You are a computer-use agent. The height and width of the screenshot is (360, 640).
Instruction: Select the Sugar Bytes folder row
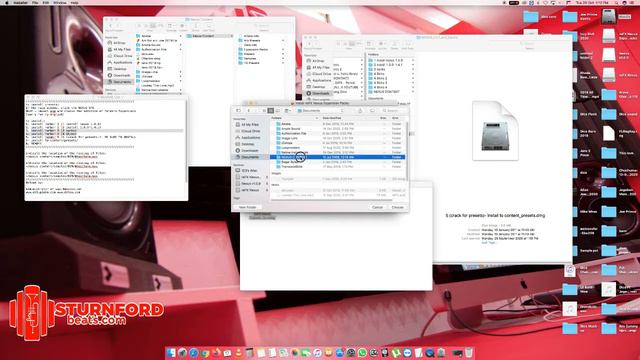click(338, 162)
